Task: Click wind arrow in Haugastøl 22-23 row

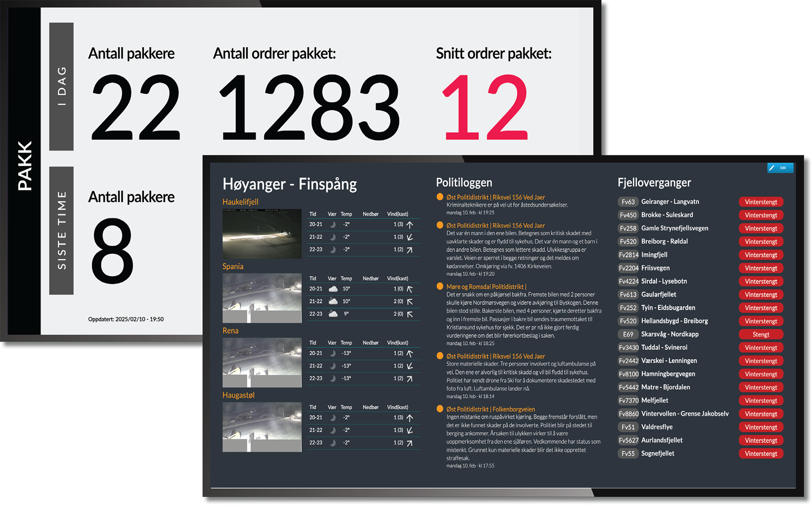Action: (x=410, y=443)
